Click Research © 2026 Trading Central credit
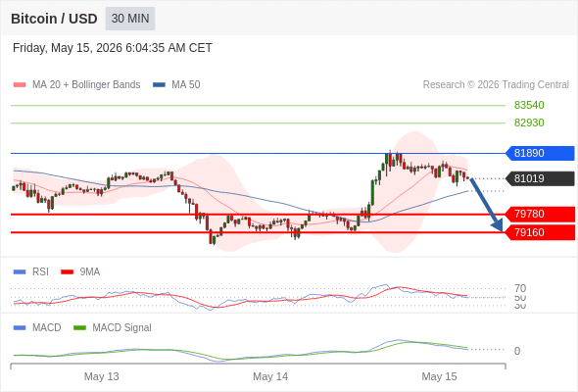 pyautogui.click(x=496, y=85)
